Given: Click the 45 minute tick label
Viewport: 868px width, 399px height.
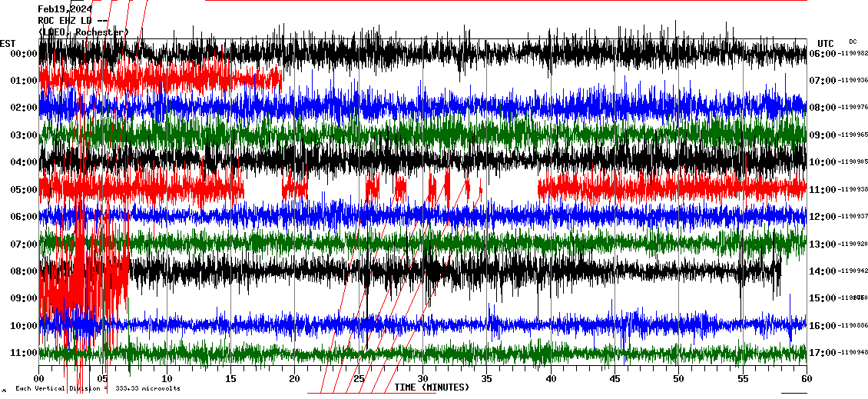Looking at the screenshot, I should pyautogui.click(x=615, y=379).
